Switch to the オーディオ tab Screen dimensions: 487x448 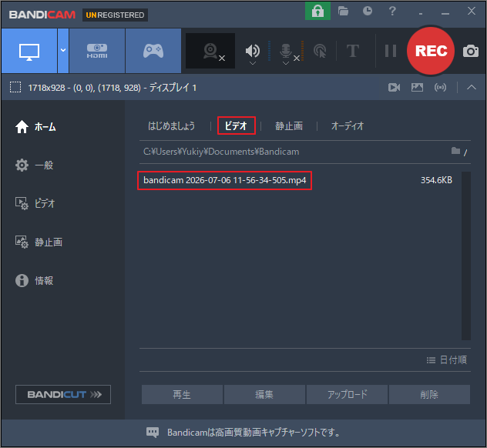(348, 126)
